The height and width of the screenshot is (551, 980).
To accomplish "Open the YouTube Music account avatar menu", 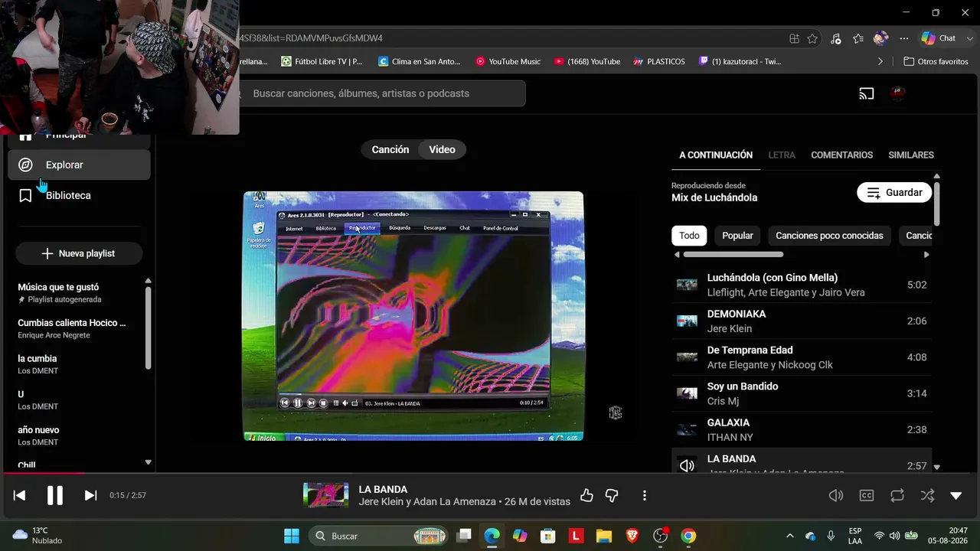I will (x=899, y=93).
